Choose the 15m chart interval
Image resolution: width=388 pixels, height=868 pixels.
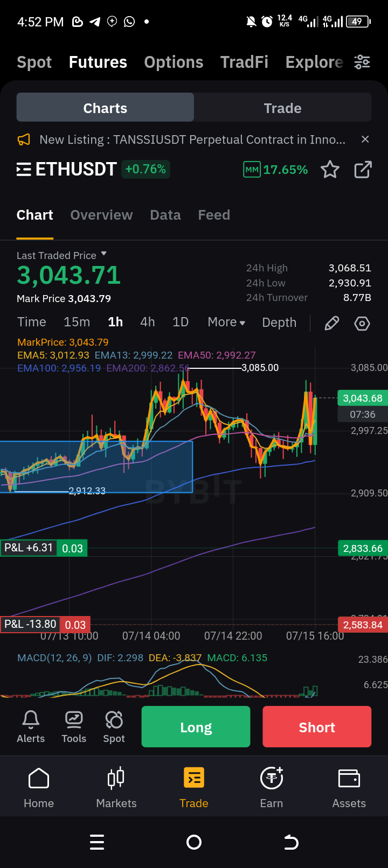(x=77, y=322)
